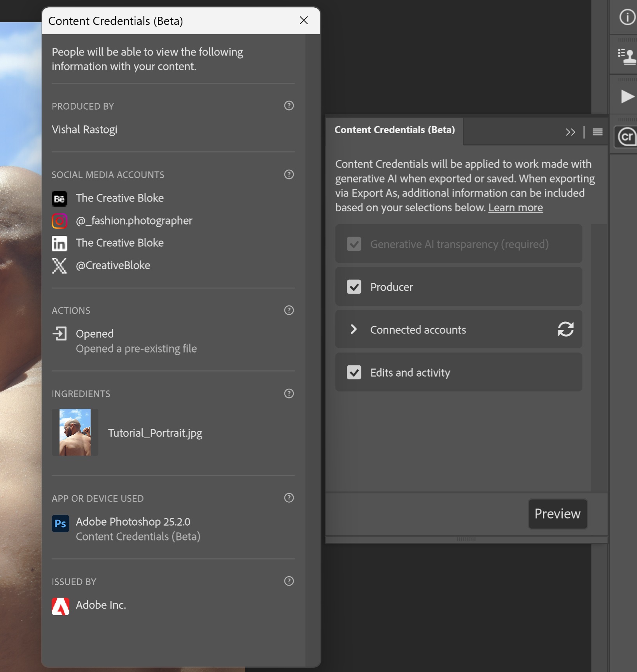This screenshot has width=637, height=672.
Task: Disable the Edits and activity checkbox
Action: pyautogui.click(x=354, y=372)
